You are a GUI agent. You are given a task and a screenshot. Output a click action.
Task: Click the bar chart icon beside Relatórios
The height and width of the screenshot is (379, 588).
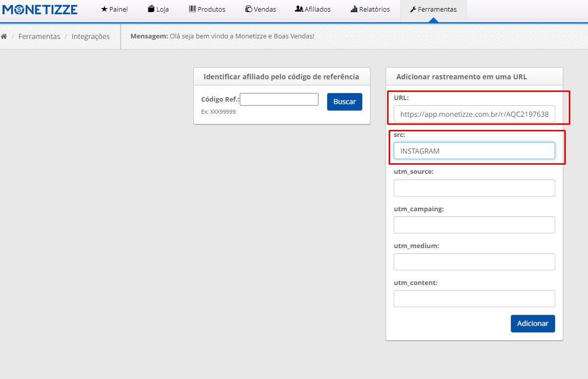[x=354, y=9]
